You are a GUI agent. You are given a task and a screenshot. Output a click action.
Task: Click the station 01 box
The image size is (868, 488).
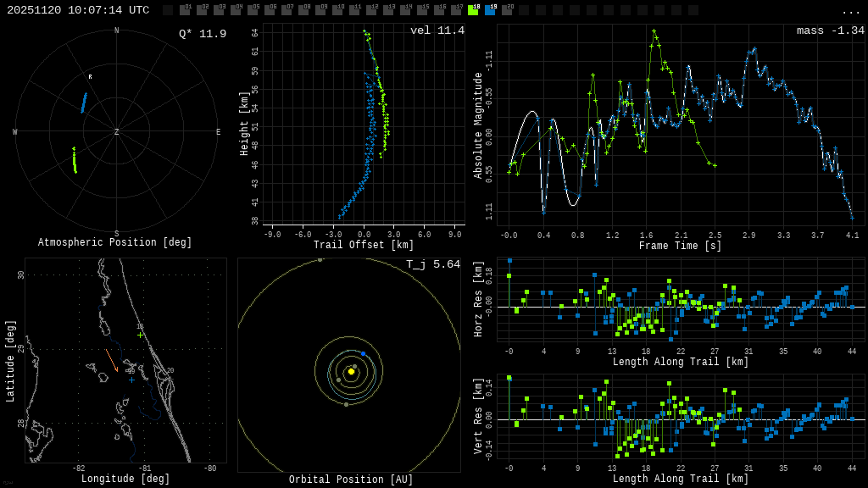point(185,10)
